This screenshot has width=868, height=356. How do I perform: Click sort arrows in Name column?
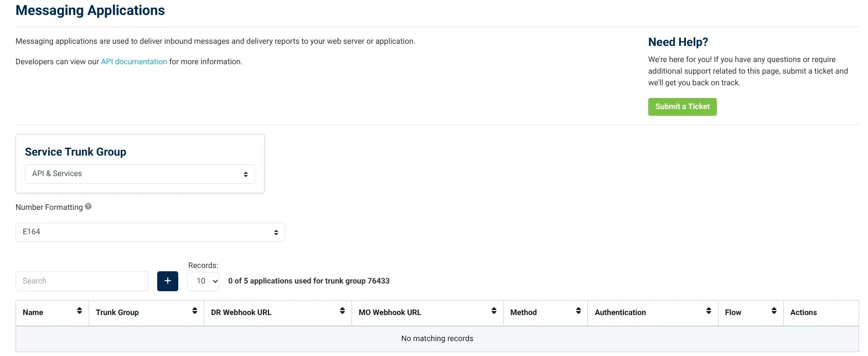[x=79, y=312]
